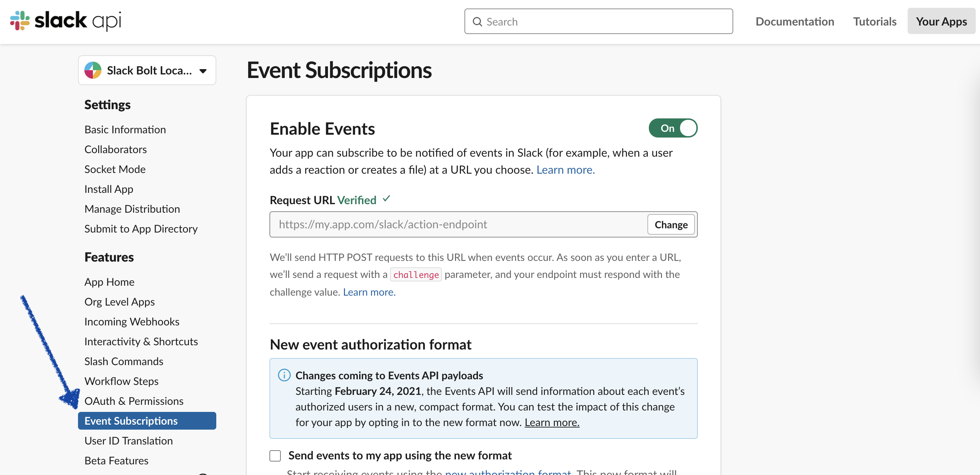Click Change to edit the Request URL

click(x=671, y=224)
